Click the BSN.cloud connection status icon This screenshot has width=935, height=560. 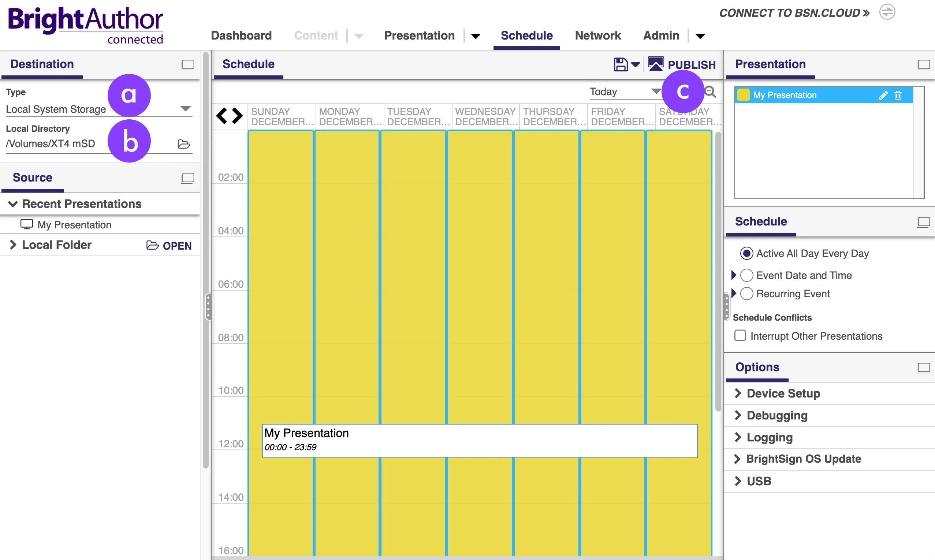887,12
